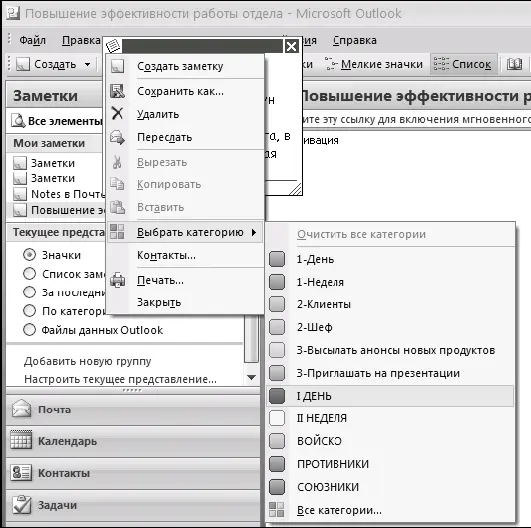531x528 pixels.
Task: Select the Файлы данных Outlook radio button
Action: click(x=29, y=330)
